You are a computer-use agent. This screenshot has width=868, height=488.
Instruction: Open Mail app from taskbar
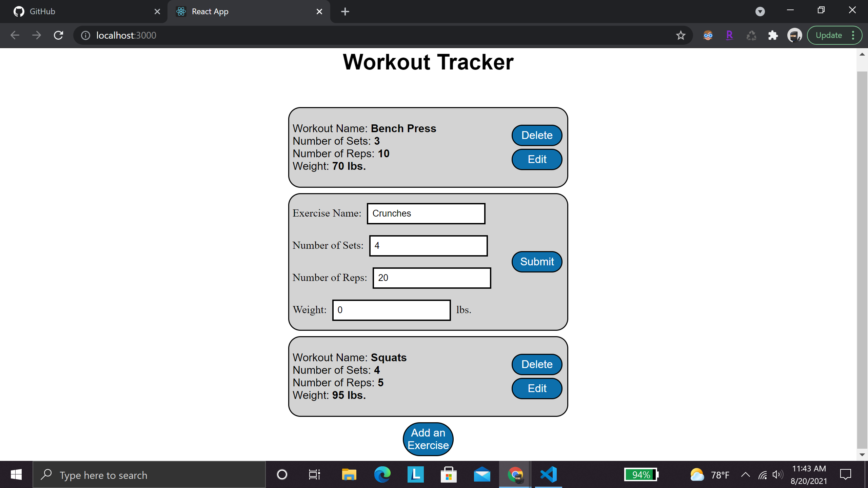pyautogui.click(x=482, y=474)
